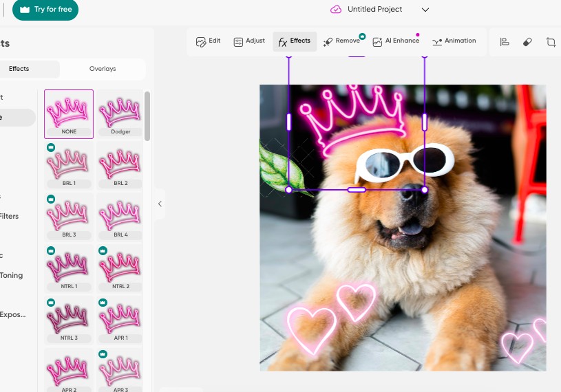Select the Toning category in sidebar
561x392 pixels.
[11, 276]
